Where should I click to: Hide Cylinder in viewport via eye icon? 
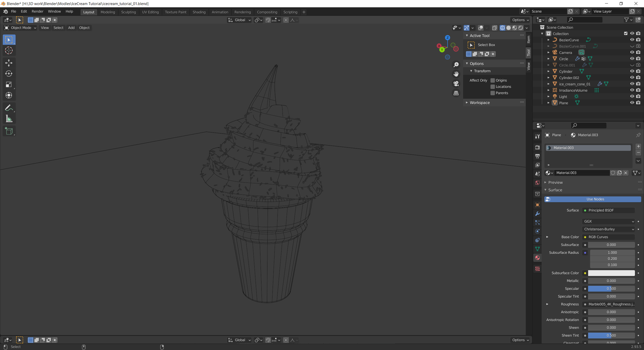[x=632, y=71]
